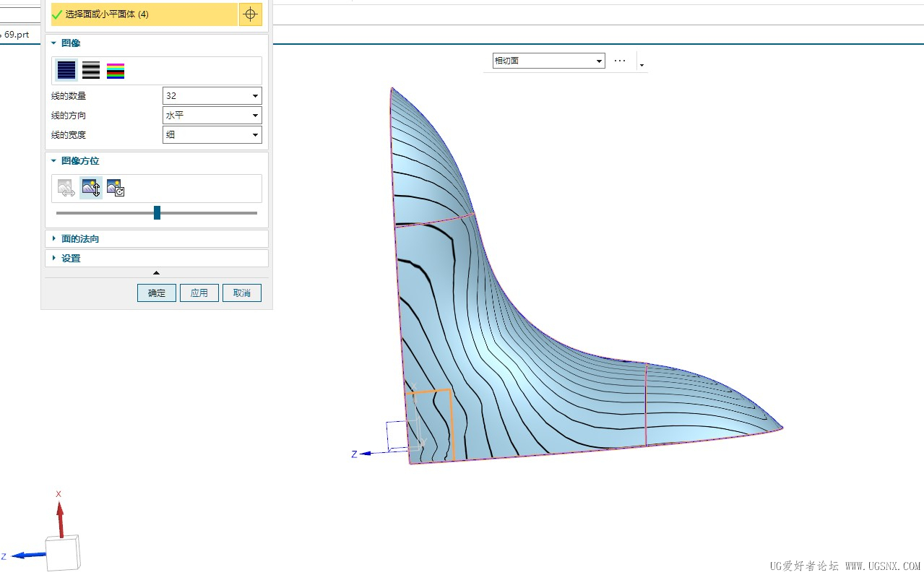Viewport: 924px width, 575px height.
Task: Open the small arrow menu beside the ellipsis
Action: tap(642, 64)
